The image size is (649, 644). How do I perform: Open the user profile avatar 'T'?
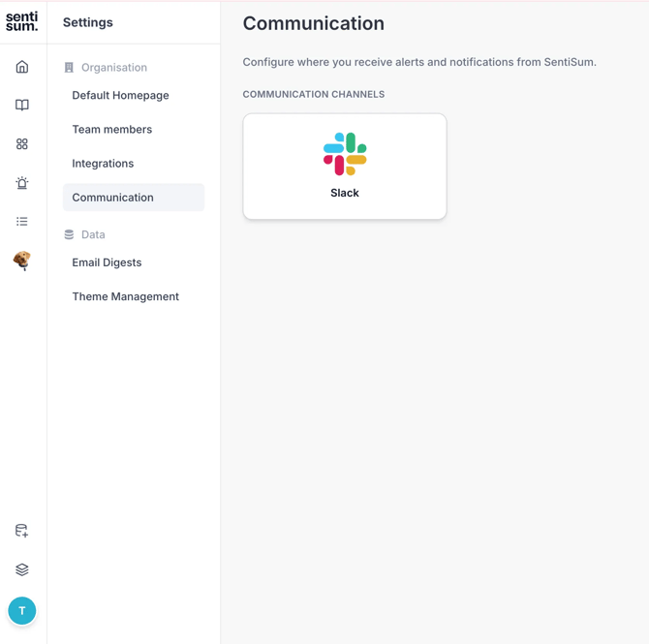[22, 611]
